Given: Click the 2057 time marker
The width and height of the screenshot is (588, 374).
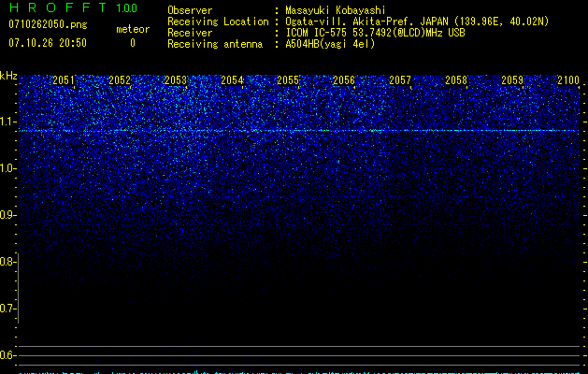Looking at the screenshot, I should (x=400, y=80).
